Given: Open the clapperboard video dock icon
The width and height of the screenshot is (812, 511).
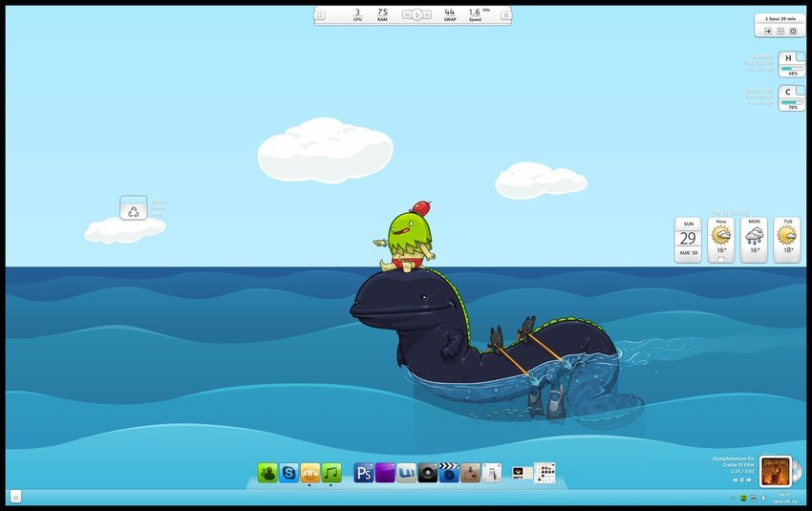Looking at the screenshot, I should pyautogui.click(x=448, y=473).
